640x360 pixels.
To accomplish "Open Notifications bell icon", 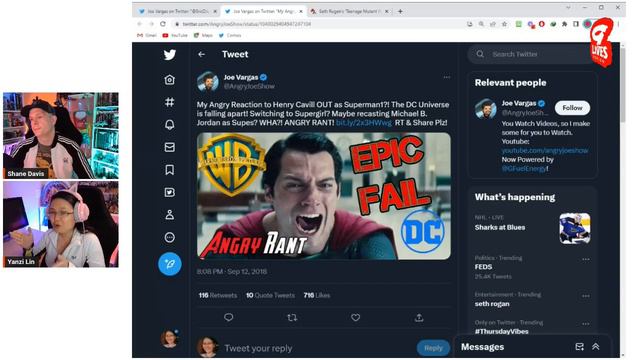I will pos(169,124).
